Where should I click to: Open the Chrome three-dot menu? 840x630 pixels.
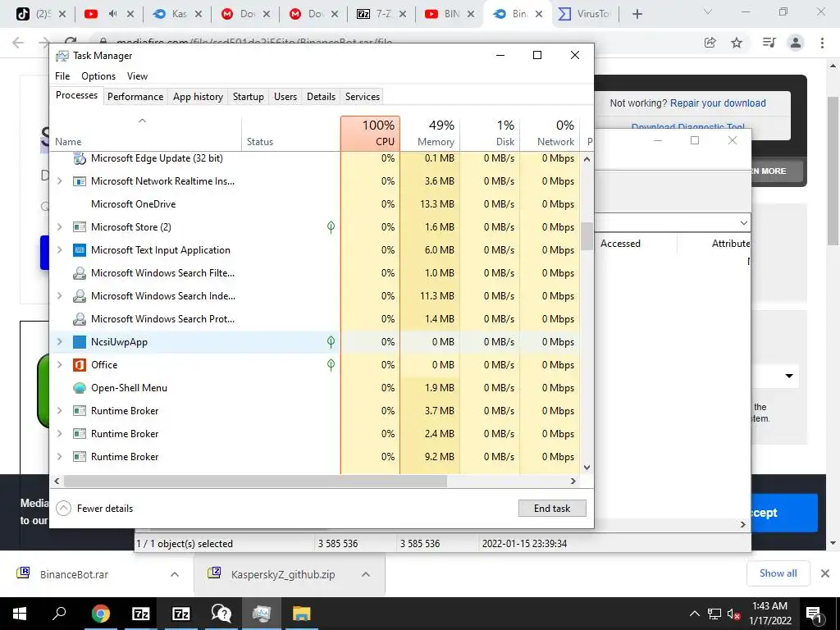pos(822,43)
